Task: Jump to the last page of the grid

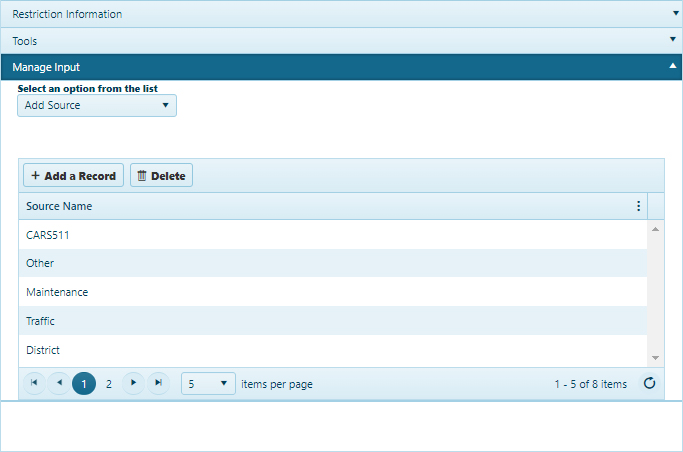Action: [x=159, y=383]
